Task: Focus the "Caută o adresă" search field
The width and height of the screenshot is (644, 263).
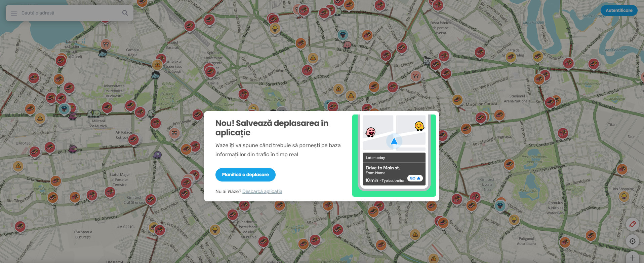Action: point(70,13)
